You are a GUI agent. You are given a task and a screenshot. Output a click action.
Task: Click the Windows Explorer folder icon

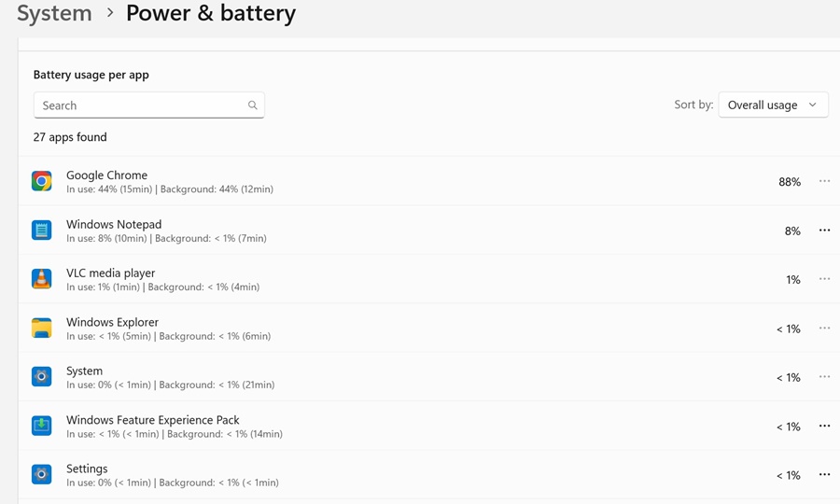pyautogui.click(x=41, y=328)
